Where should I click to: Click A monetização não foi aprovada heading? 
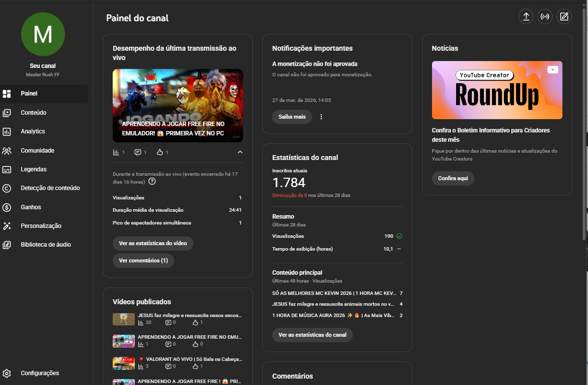[x=314, y=64]
